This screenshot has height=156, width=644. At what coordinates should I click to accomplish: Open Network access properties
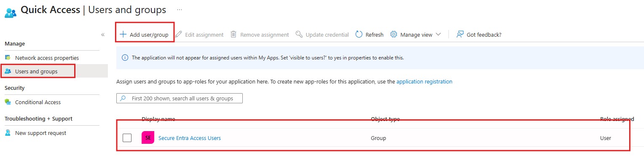(x=47, y=58)
